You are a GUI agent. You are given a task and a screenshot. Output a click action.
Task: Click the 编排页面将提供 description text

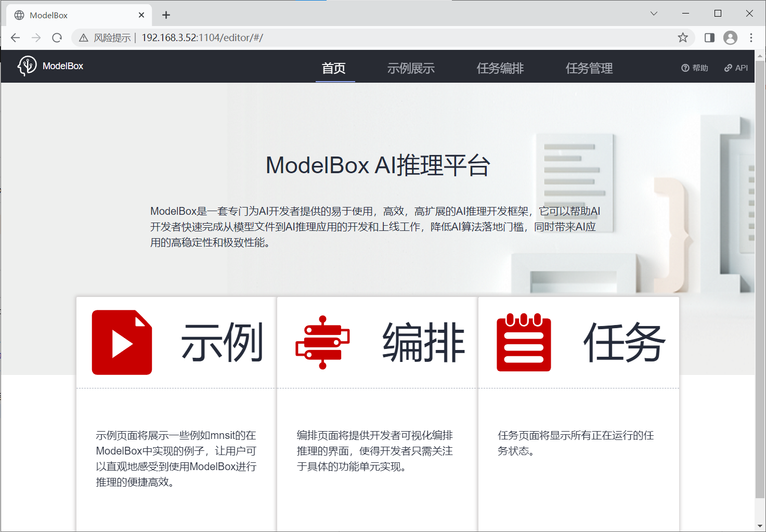(375, 451)
